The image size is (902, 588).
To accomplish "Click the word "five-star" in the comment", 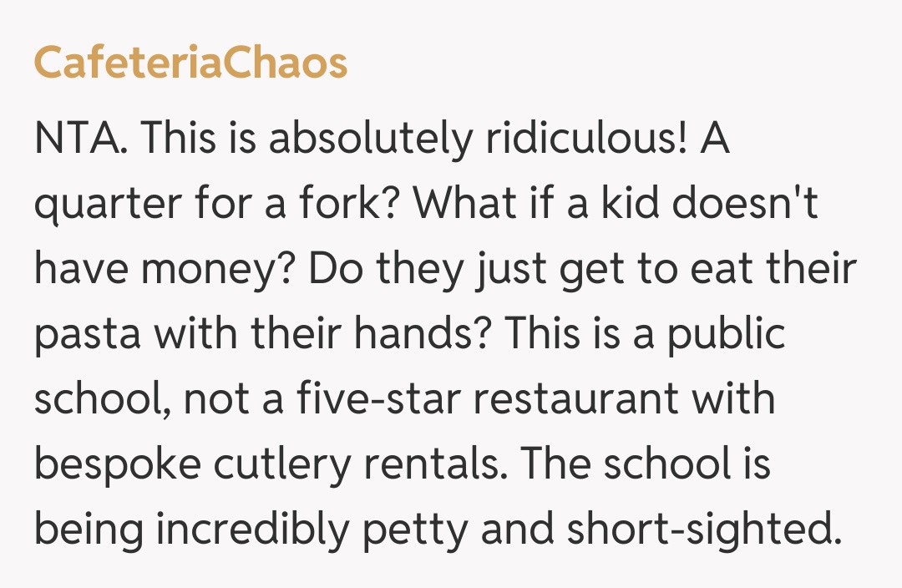I will tap(378, 399).
